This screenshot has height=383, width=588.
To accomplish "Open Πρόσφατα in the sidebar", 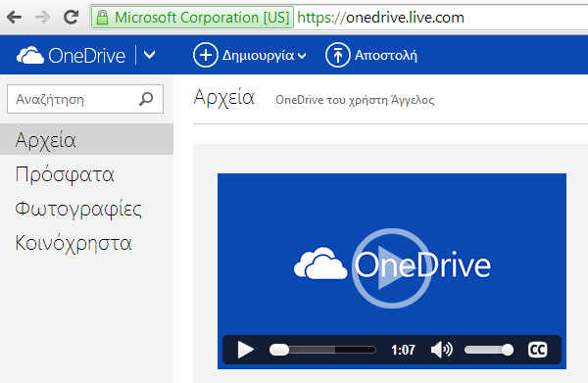I will pyautogui.click(x=65, y=174).
